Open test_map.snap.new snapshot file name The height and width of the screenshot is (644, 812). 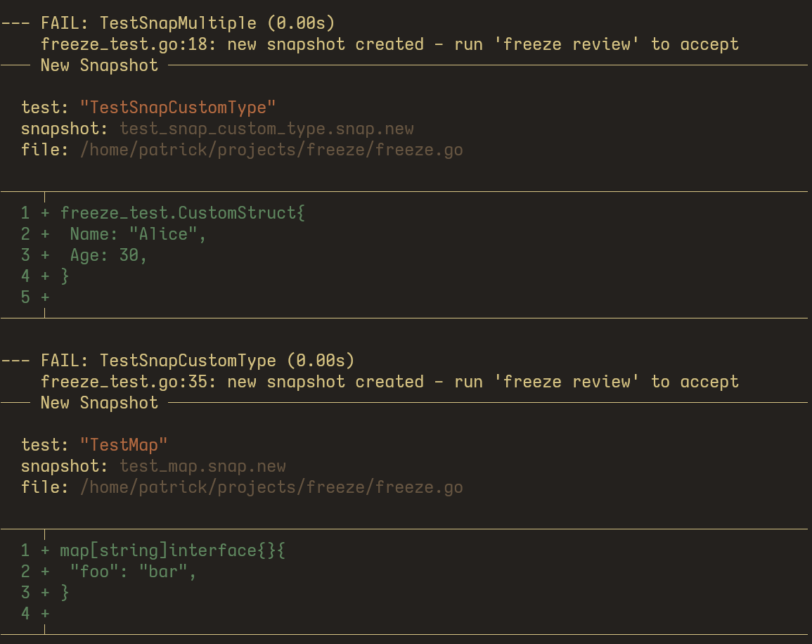click(x=202, y=466)
